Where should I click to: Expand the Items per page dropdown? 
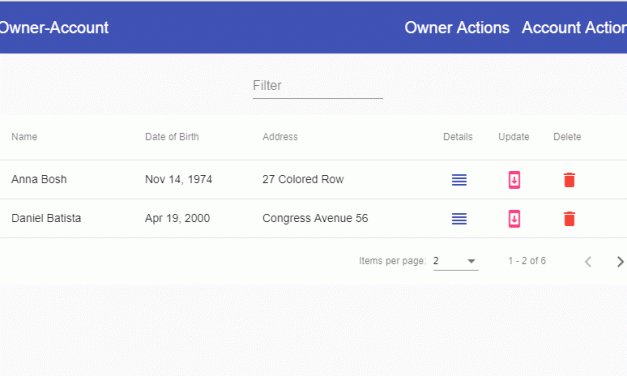[x=471, y=261]
